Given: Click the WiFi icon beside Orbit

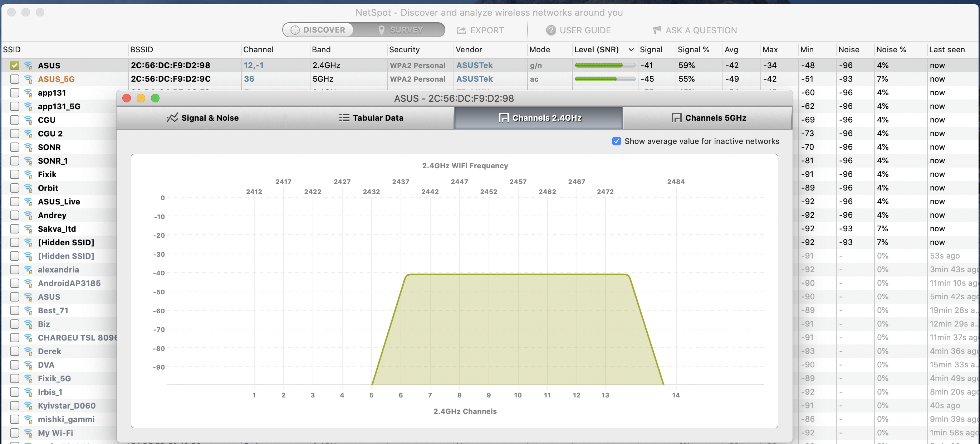Looking at the screenshot, I should pyautogui.click(x=28, y=188).
